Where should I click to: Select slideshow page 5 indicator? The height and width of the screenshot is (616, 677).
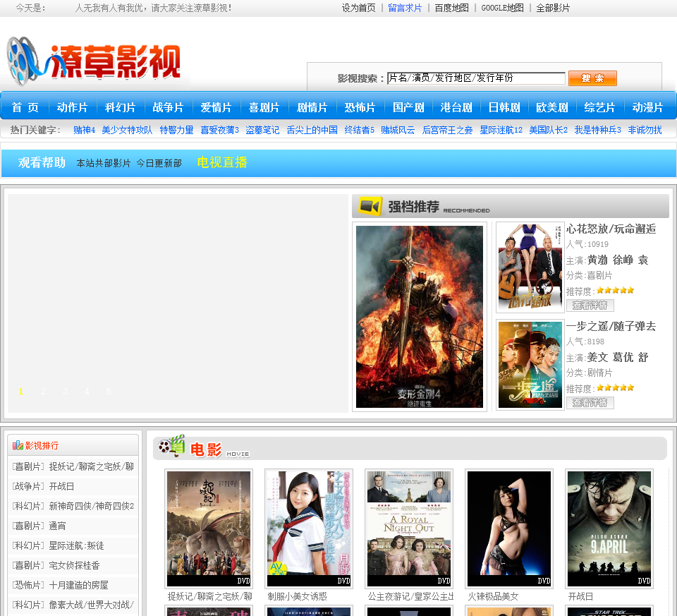click(109, 392)
